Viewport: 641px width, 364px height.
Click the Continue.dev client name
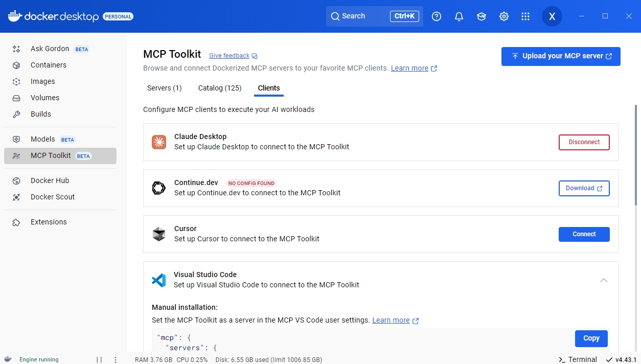(196, 183)
